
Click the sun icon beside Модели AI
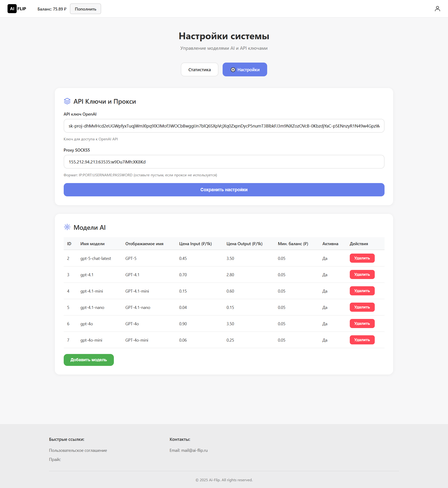pos(67,227)
